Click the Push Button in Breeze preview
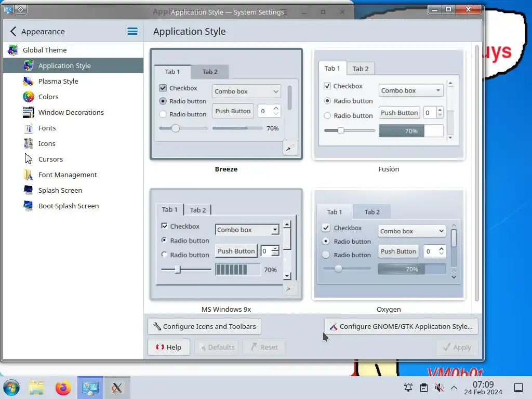This screenshot has height=399, width=532. click(x=233, y=111)
